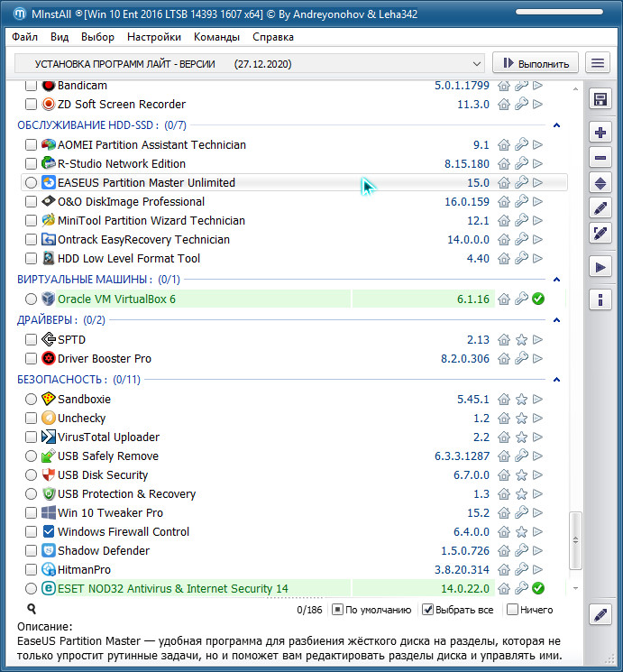Click version 8.2.0.306 of Driver Booster

tap(465, 359)
